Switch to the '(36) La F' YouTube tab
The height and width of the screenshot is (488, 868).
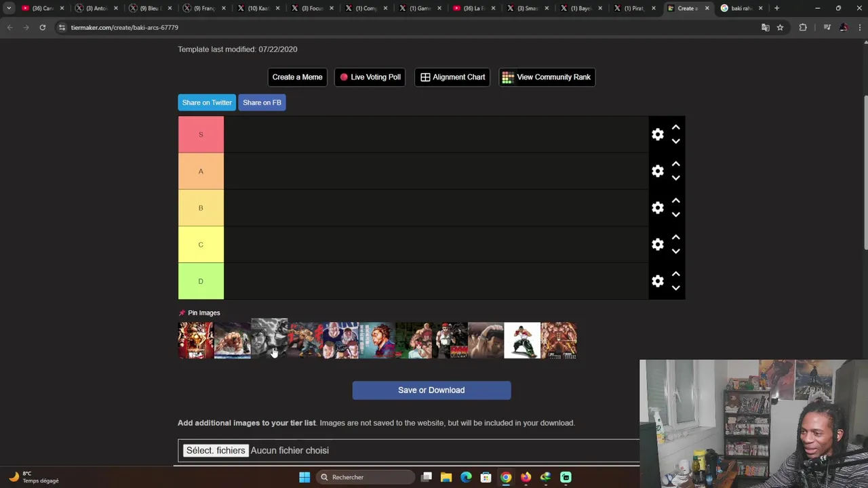pos(473,8)
